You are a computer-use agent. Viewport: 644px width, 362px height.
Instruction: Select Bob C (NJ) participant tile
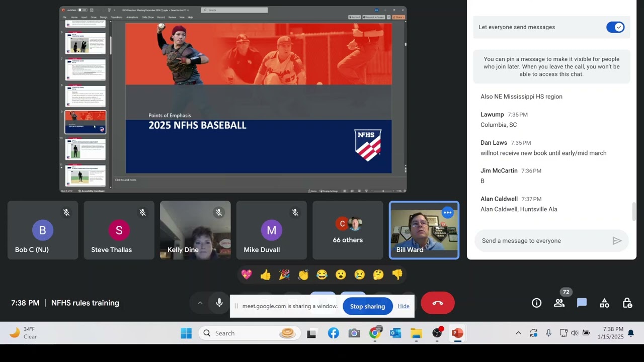[x=43, y=230]
